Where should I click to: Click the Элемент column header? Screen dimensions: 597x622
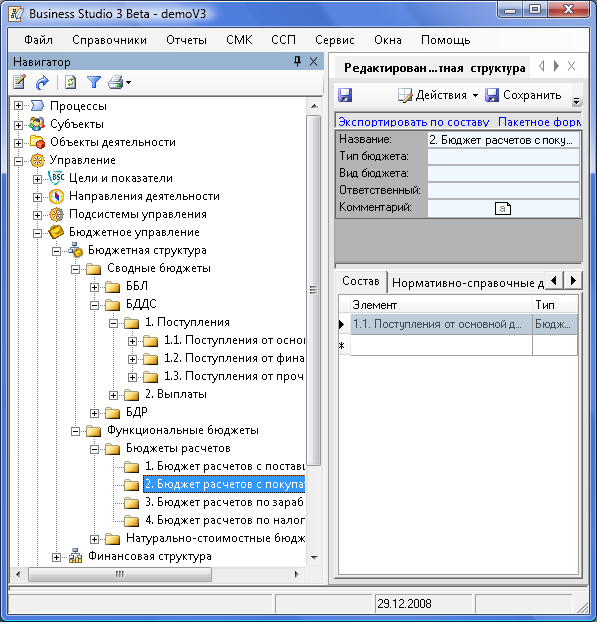point(441,305)
